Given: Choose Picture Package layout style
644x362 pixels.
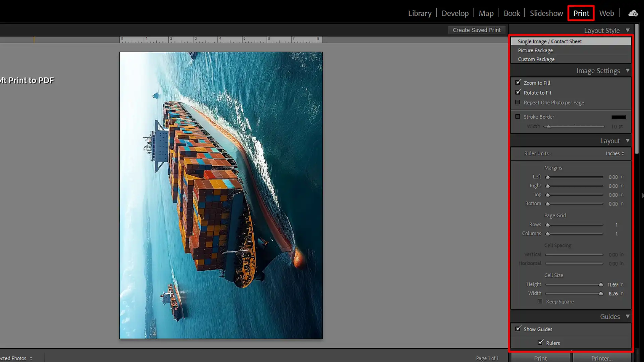Looking at the screenshot, I should [571, 50].
